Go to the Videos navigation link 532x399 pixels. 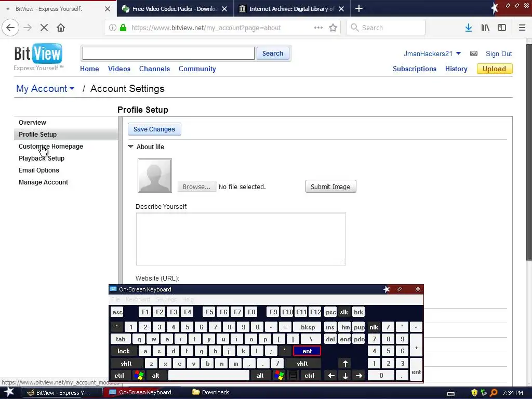click(x=119, y=69)
